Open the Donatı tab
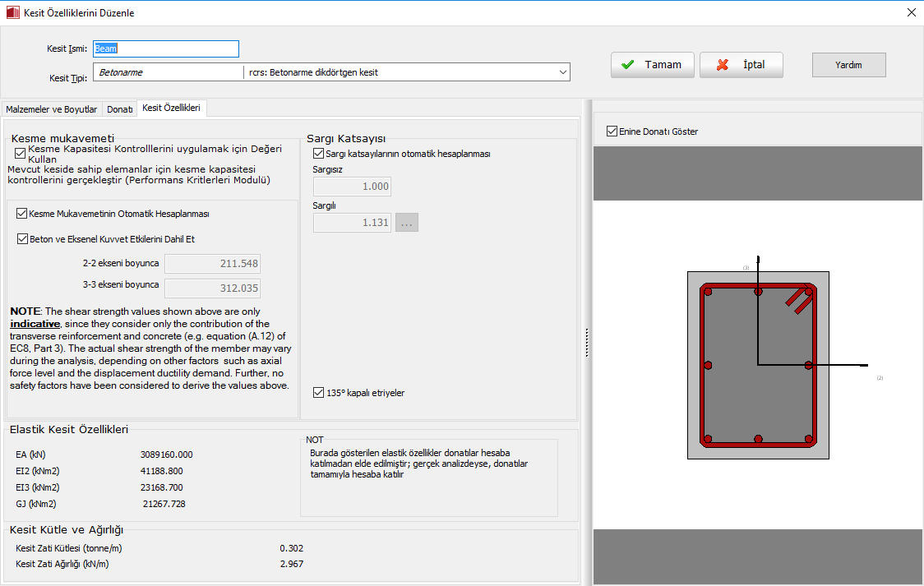The height and width of the screenshot is (586, 924). [120, 109]
